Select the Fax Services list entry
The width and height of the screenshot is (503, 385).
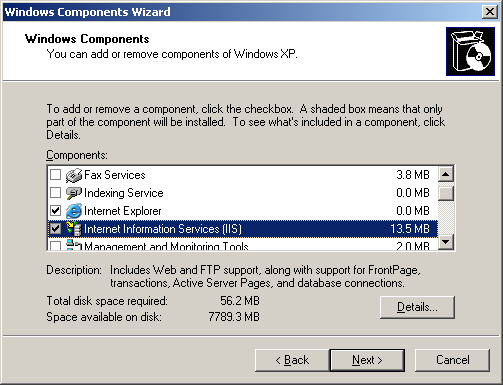(x=242, y=175)
